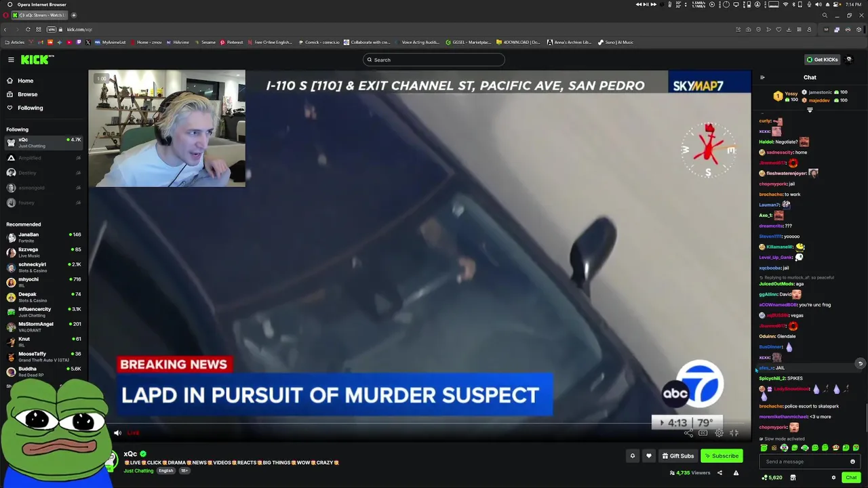This screenshot has height=488, width=868.
Task: Report stream with warning triangle icon
Action: (736, 473)
